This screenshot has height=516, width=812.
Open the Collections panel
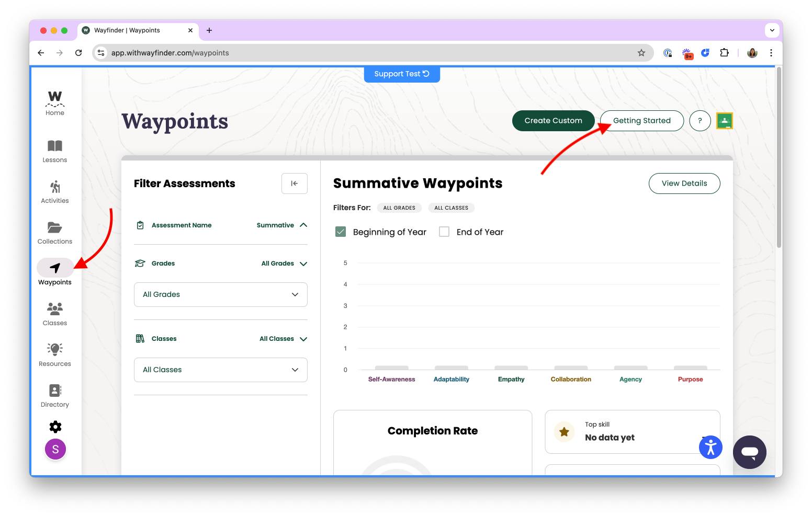(54, 233)
